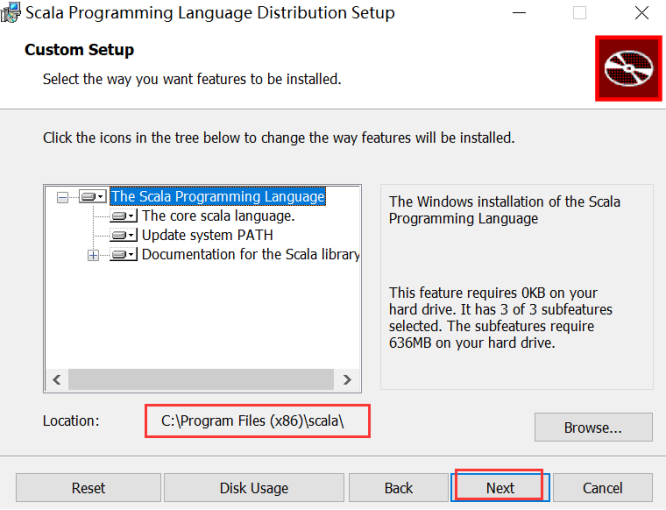Click the feature size description text mentioning 636MB
This screenshot has width=666, height=510.
coord(501,318)
